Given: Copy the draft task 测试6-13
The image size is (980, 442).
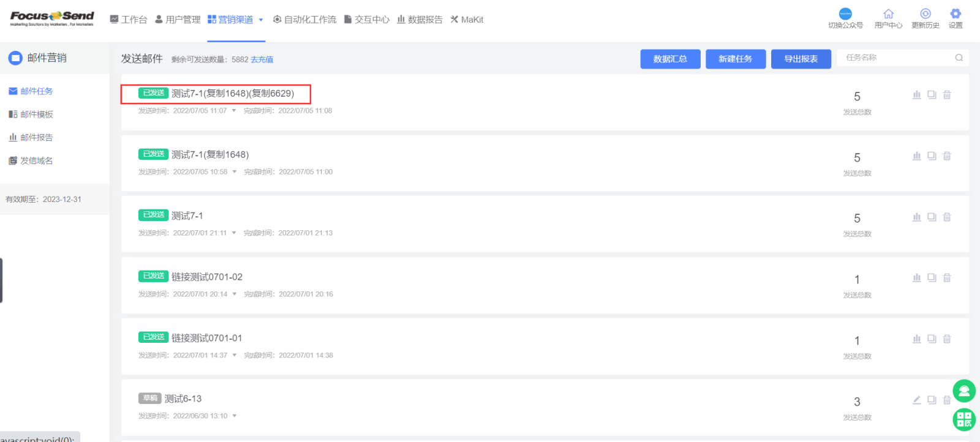Looking at the screenshot, I should pos(932,400).
